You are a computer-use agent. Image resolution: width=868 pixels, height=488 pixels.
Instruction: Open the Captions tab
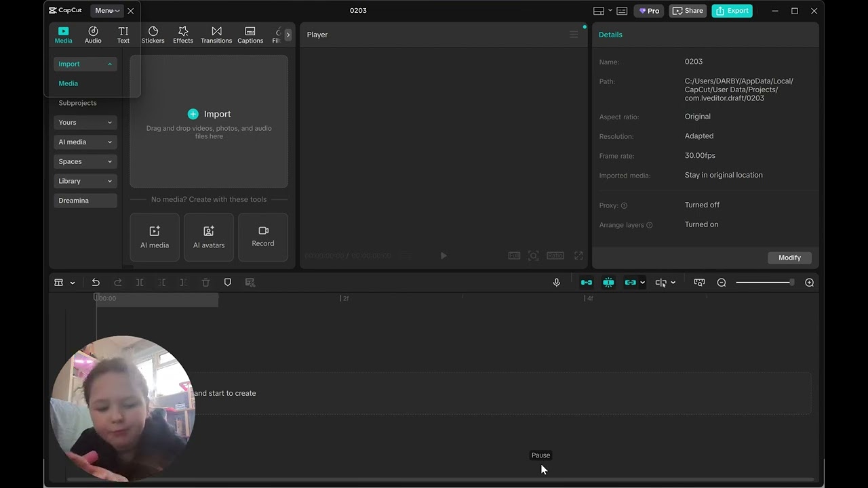pyautogui.click(x=250, y=35)
